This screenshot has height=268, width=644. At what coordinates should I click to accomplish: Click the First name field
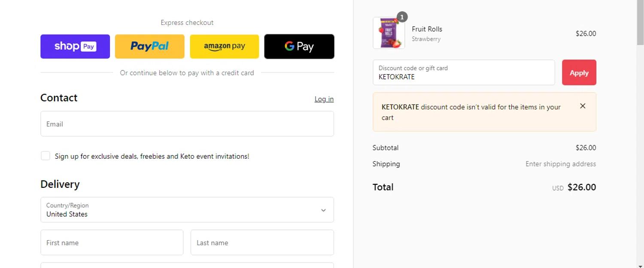[112, 243]
